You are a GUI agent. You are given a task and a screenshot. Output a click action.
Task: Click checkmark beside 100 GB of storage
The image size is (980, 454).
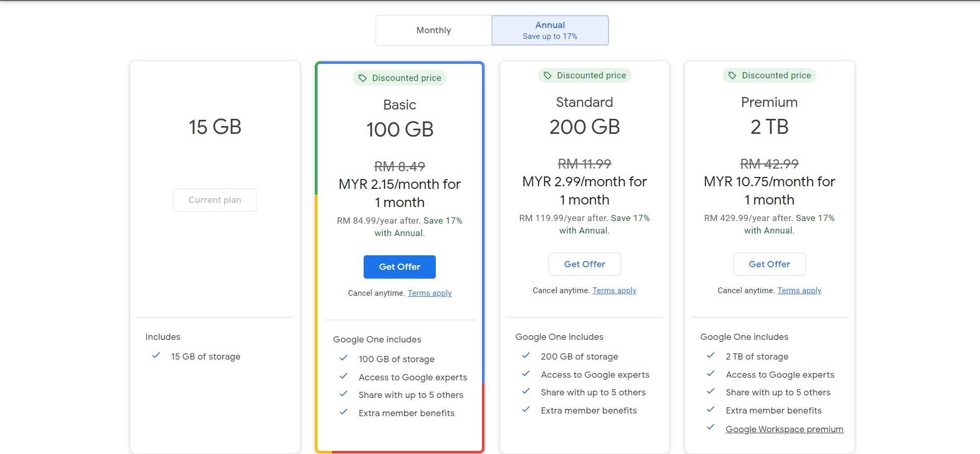343,358
